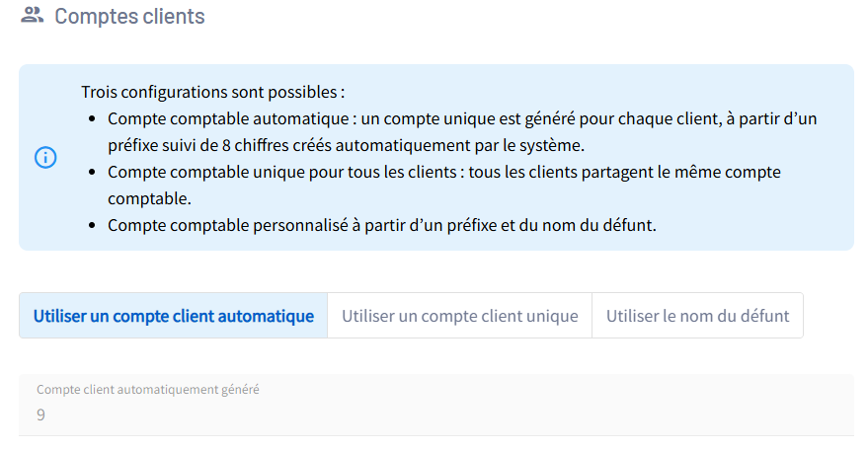Click the value 9 in the account field
868x451 pixels.
(x=41, y=415)
